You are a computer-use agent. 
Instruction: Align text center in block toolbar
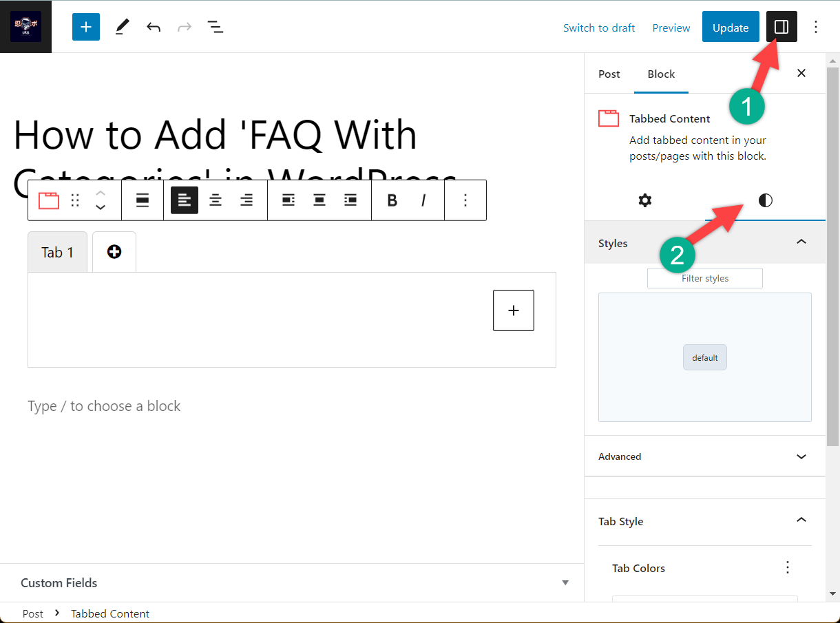click(216, 200)
